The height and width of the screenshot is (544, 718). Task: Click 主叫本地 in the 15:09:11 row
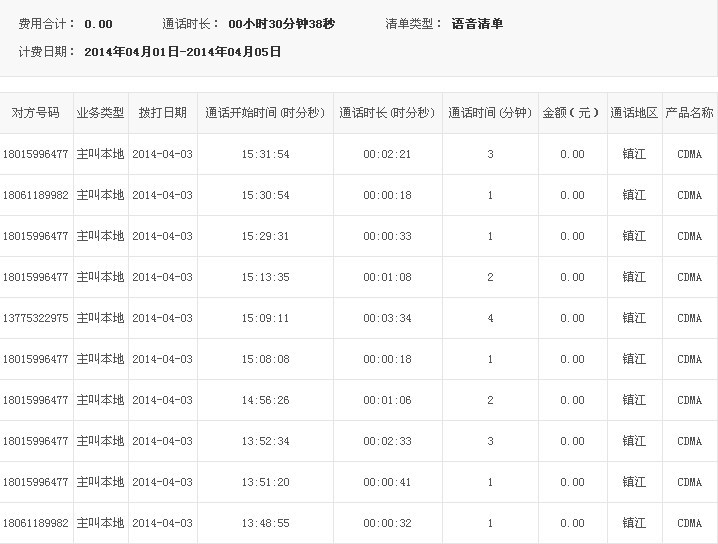(100, 318)
